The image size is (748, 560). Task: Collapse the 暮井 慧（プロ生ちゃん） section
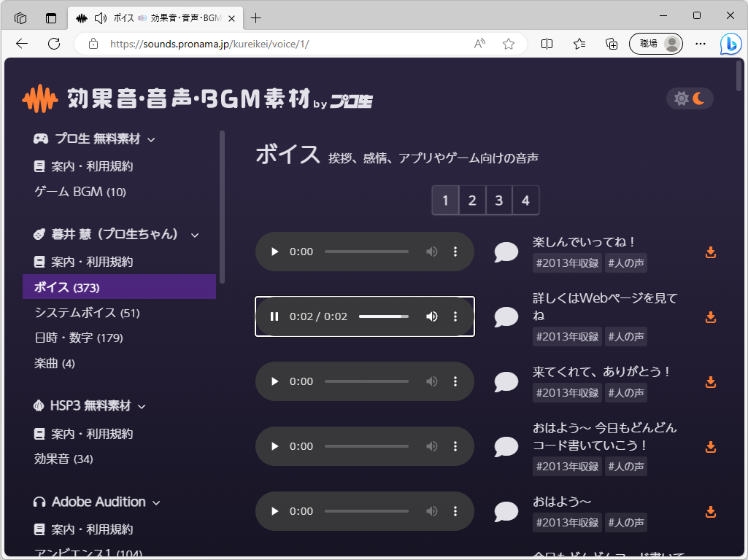[193, 235]
